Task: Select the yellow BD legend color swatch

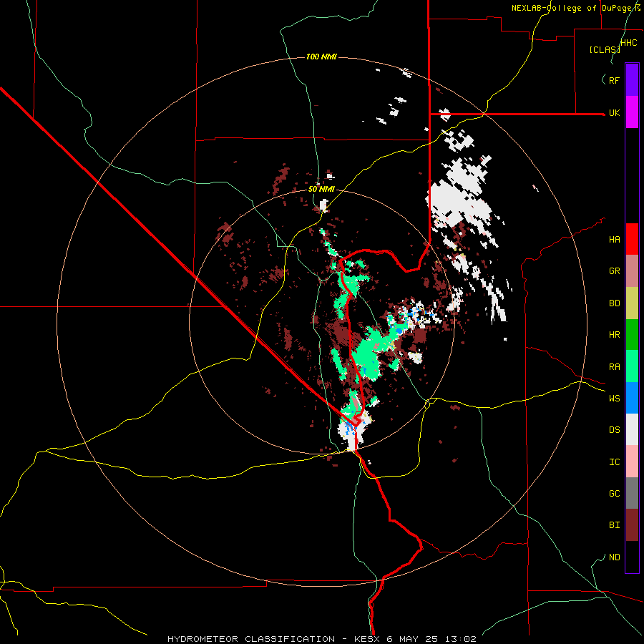Action: pyautogui.click(x=632, y=303)
